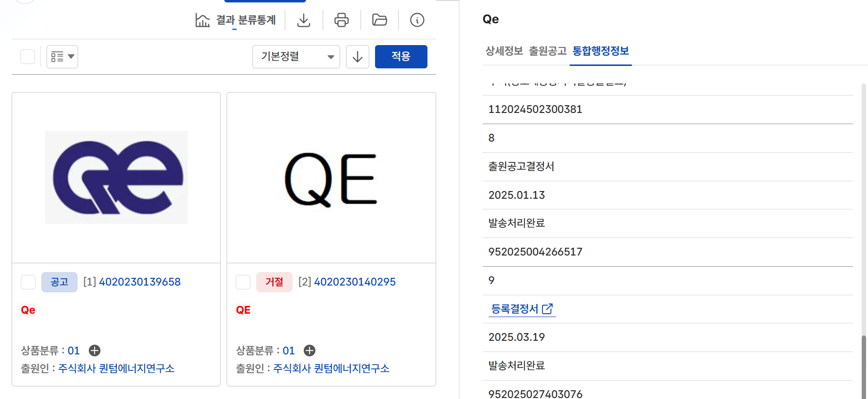
Task: Check the select-all checkbox
Action: pos(28,57)
